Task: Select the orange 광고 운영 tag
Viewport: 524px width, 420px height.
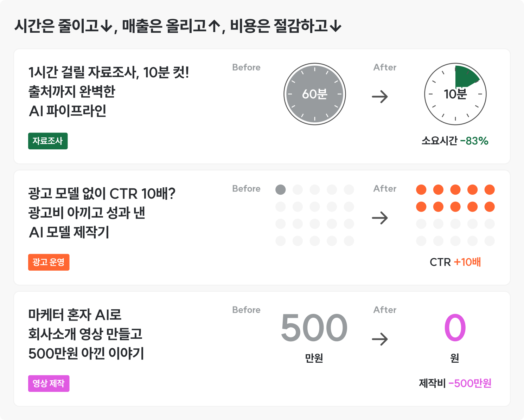Action: (x=49, y=262)
